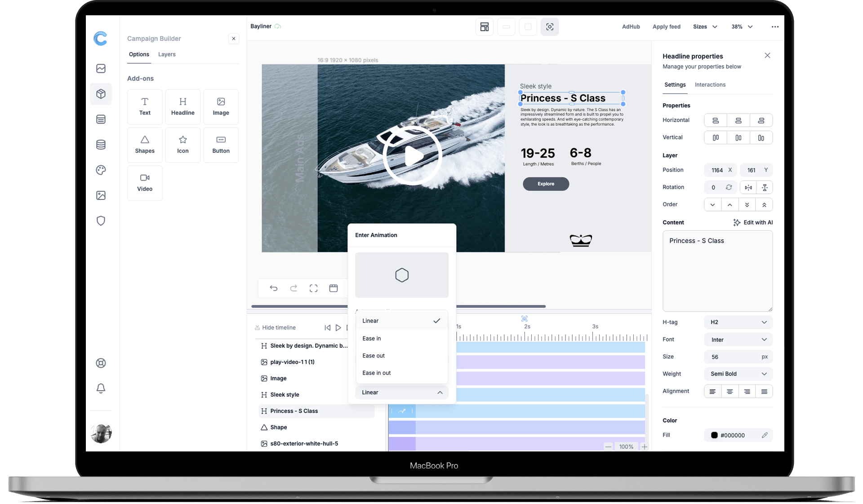Flip the layer horizontally
Viewport: 863px width, 504px height.
tap(748, 187)
